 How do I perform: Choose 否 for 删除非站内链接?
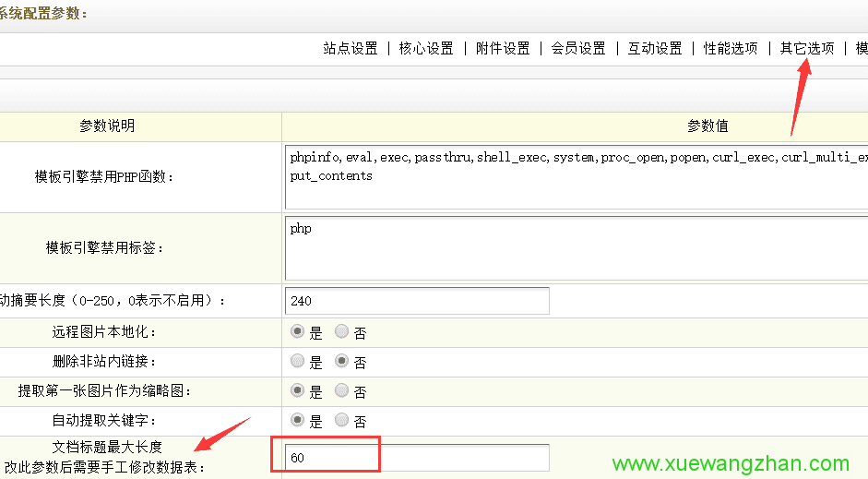point(341,362)
